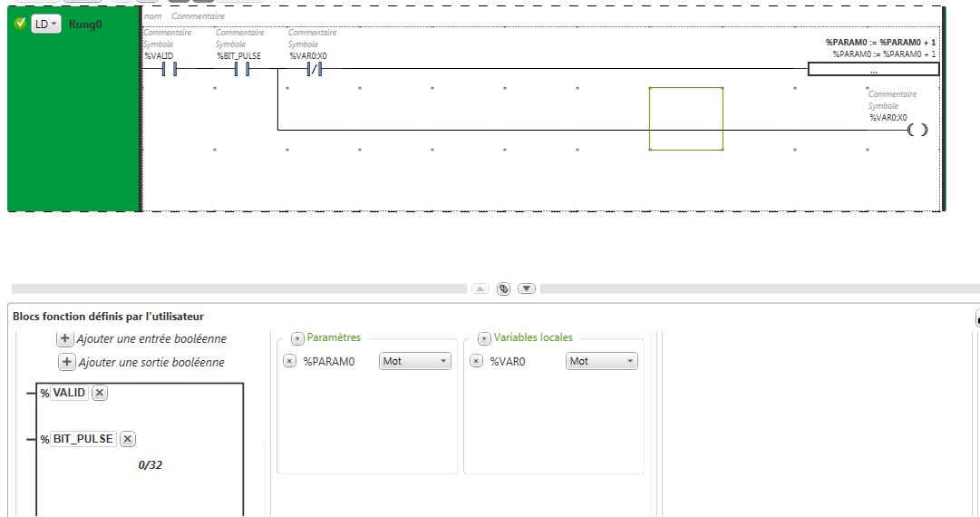Click the %VAR0:X0 output coil
Screen dimensions: 980x517
click(917, 130)
